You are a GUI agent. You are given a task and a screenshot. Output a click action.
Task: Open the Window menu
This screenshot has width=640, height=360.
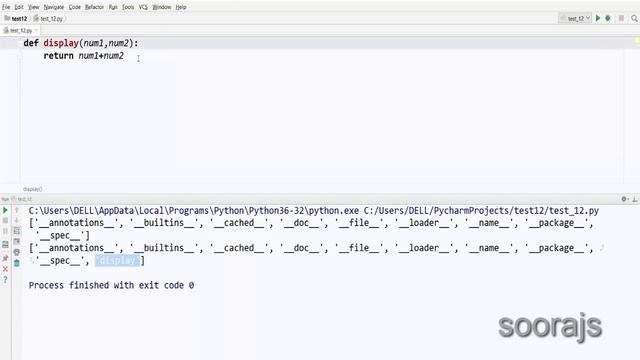162,7
